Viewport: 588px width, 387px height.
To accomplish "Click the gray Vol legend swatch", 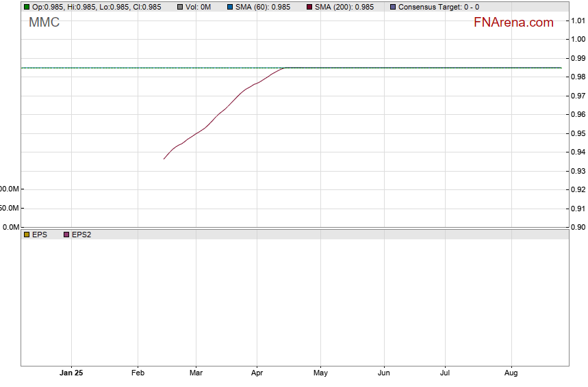I will coord(180,7).
